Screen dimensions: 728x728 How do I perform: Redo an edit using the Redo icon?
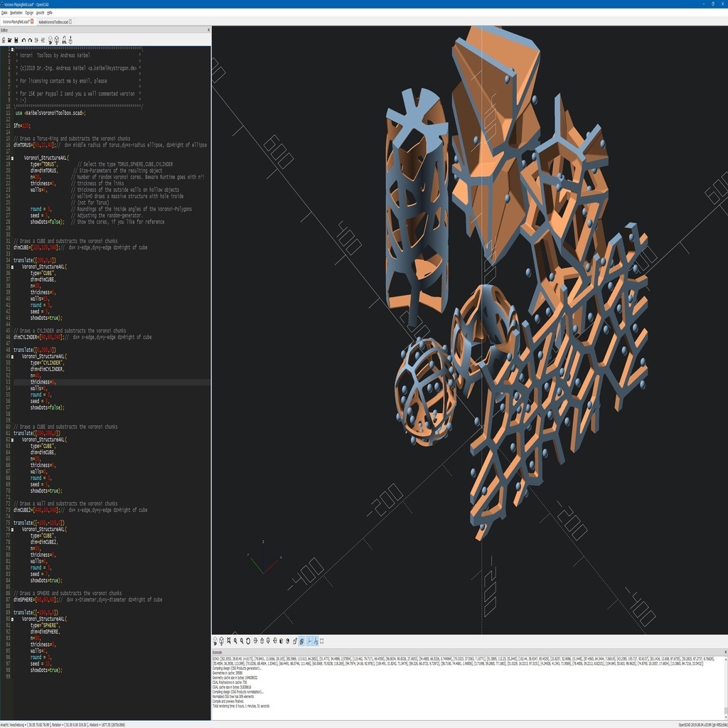(x=29, y=41)
